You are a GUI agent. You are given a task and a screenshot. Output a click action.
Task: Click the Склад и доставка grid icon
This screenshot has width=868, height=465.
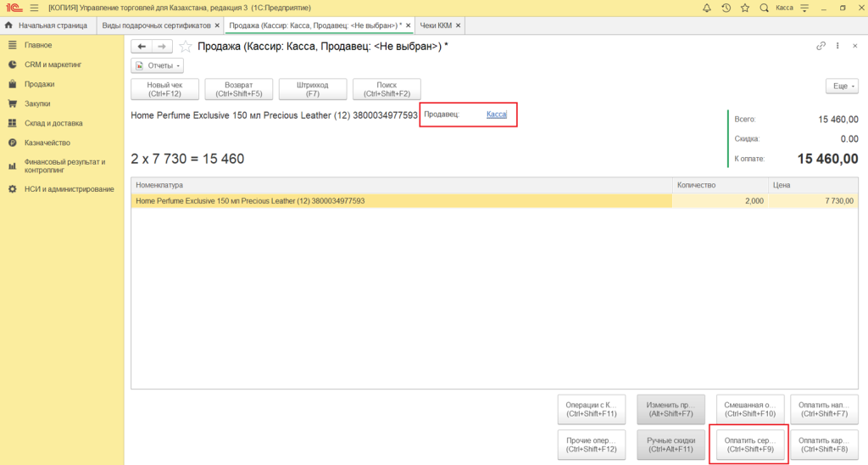12,123
